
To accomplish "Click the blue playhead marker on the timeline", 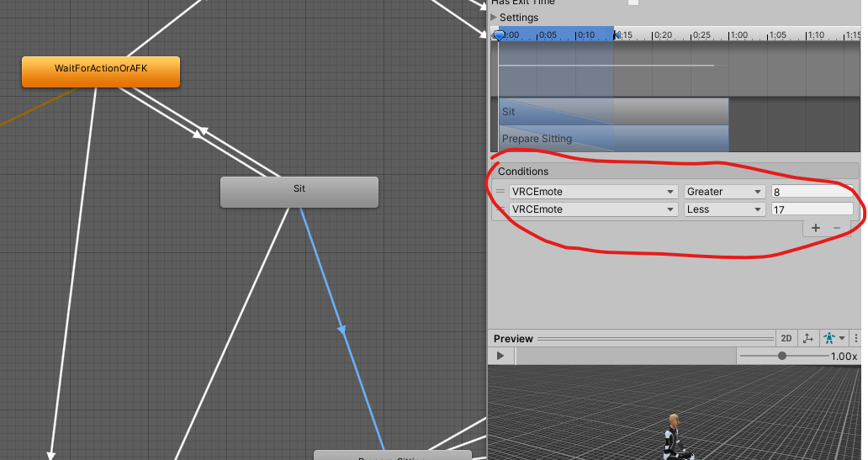I will pyautogui.click(x=499, y=36).
